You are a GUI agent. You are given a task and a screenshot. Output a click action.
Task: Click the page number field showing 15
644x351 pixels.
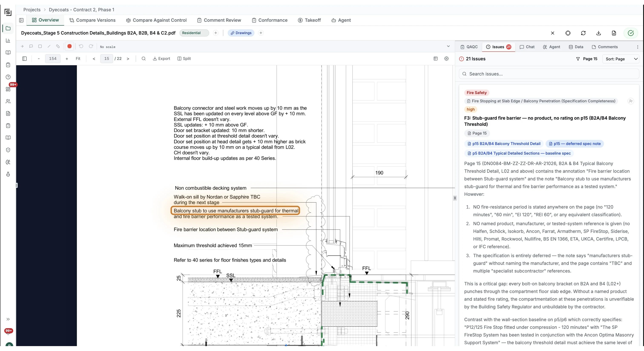[107, 59]
